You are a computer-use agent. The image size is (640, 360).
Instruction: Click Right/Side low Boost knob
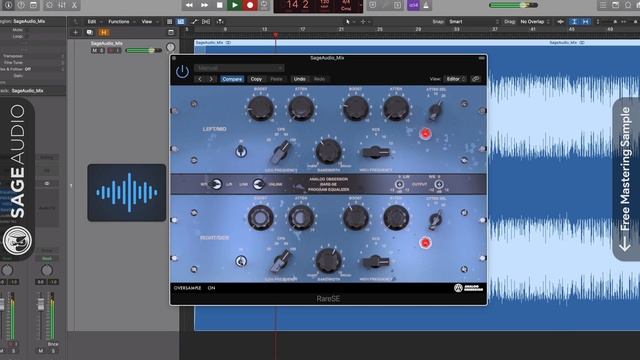click(x=261, y=218)
